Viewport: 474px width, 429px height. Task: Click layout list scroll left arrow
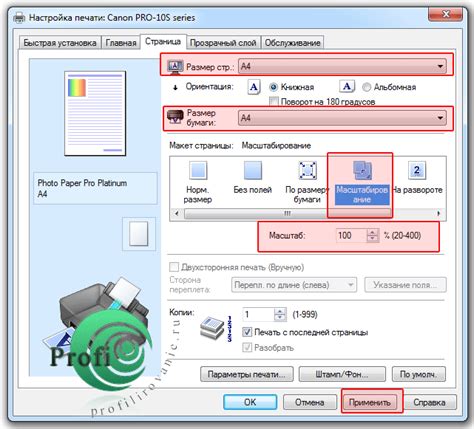(177, 213)
